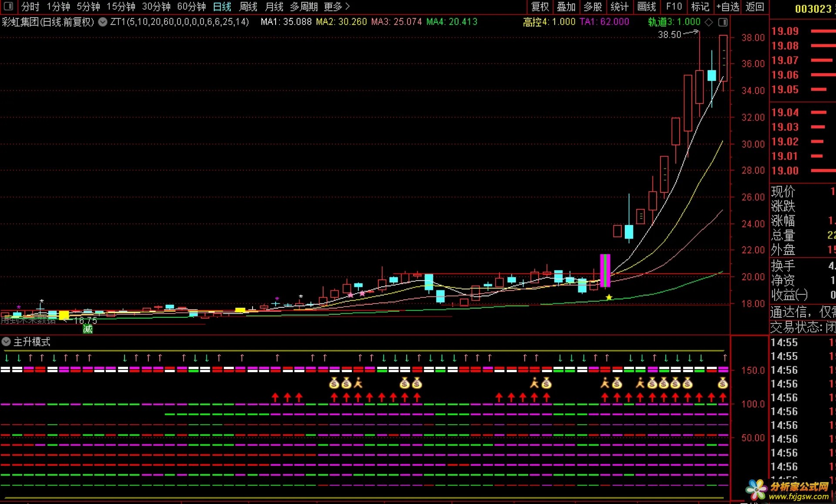This screenshot has height=504, width=836.
Task: Open the 更多 periods menu
Action: coord(337,7)
